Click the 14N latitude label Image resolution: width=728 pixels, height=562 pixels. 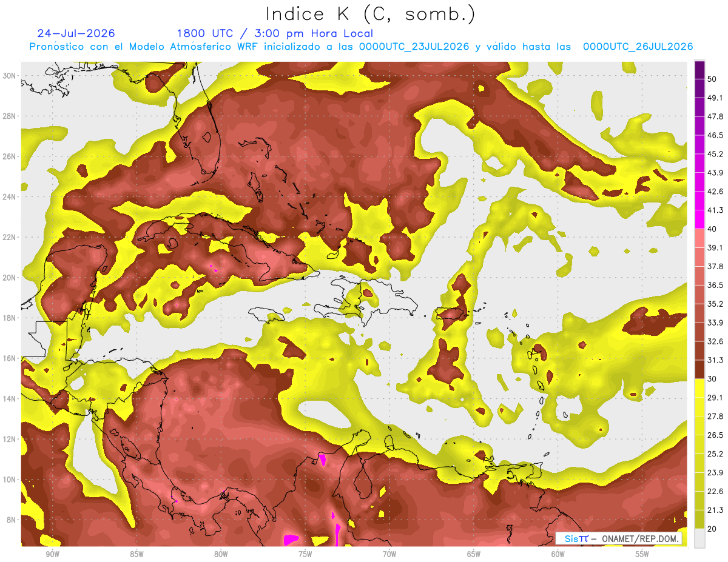[8, 398]
